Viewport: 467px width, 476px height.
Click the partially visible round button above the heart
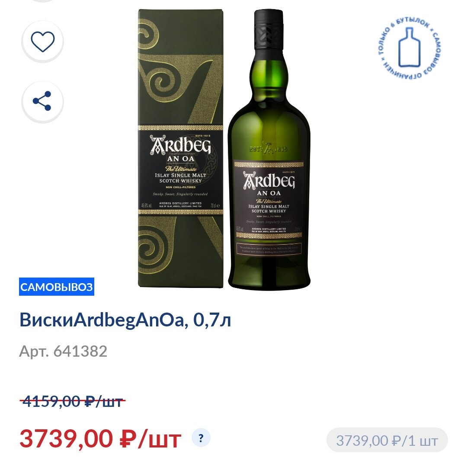coord(42,1)
